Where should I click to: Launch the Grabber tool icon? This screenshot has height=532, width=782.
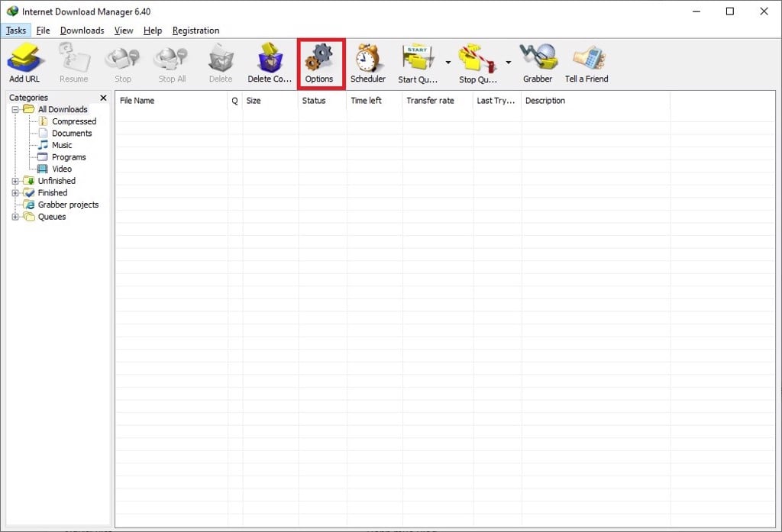point(538,57)
